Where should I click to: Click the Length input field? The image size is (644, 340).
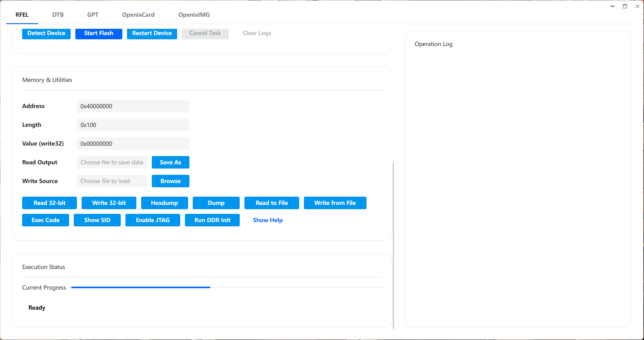(133, 125)
